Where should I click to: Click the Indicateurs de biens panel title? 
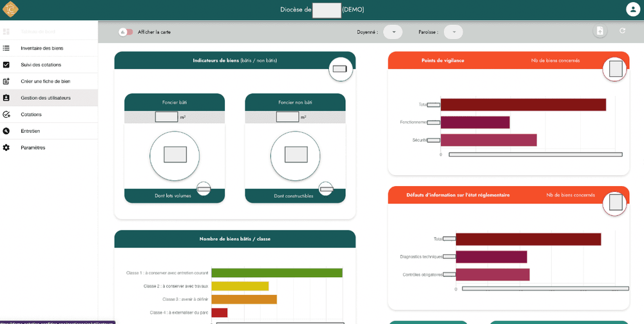235,61
